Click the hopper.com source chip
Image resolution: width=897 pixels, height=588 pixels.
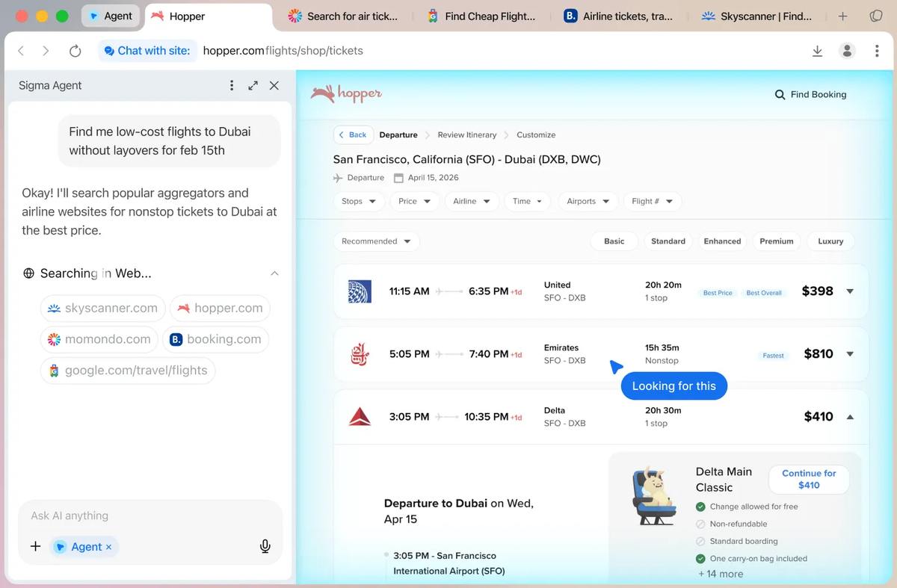220,308
